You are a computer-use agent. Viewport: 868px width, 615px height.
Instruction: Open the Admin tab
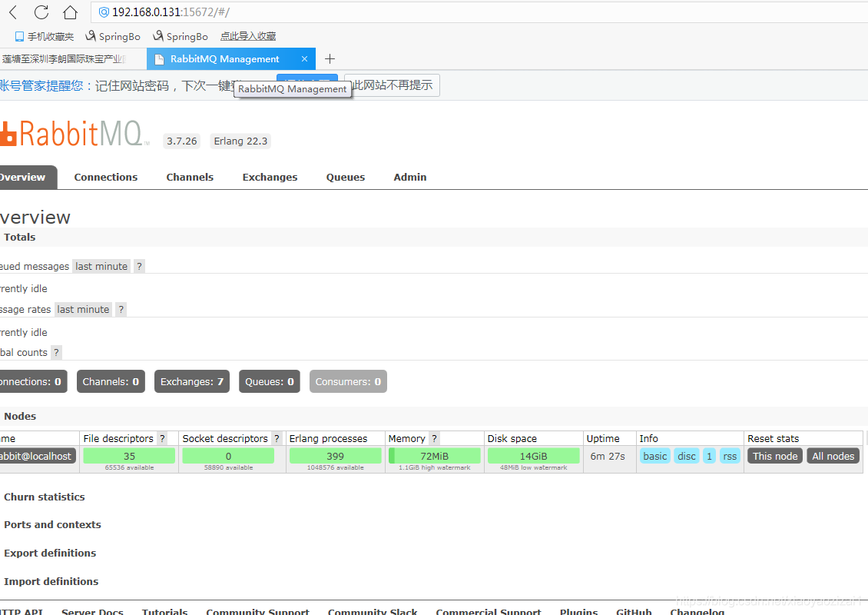pyautogui.click(x=410, y=178)
